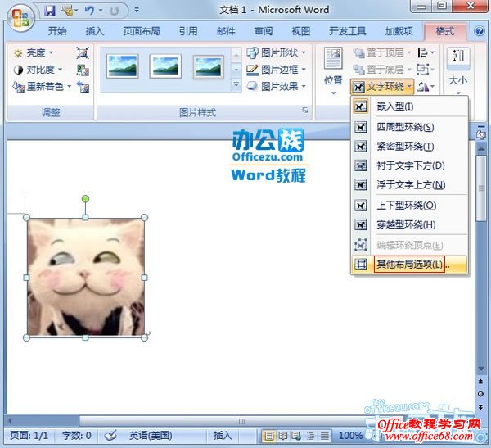Screen dimensions: 491x448
Task: Click the Compress Pictures icon
Action: click(x=83, y=52)
